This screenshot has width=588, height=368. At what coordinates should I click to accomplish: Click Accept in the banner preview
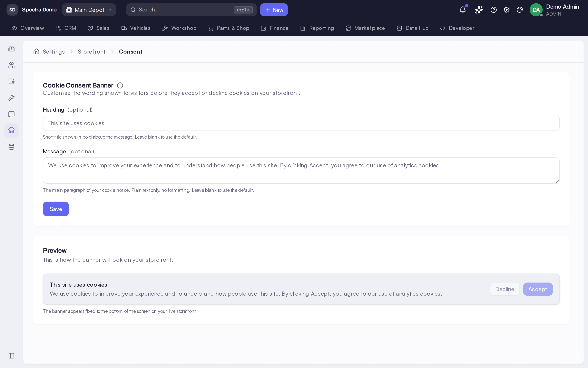(538, 289)
